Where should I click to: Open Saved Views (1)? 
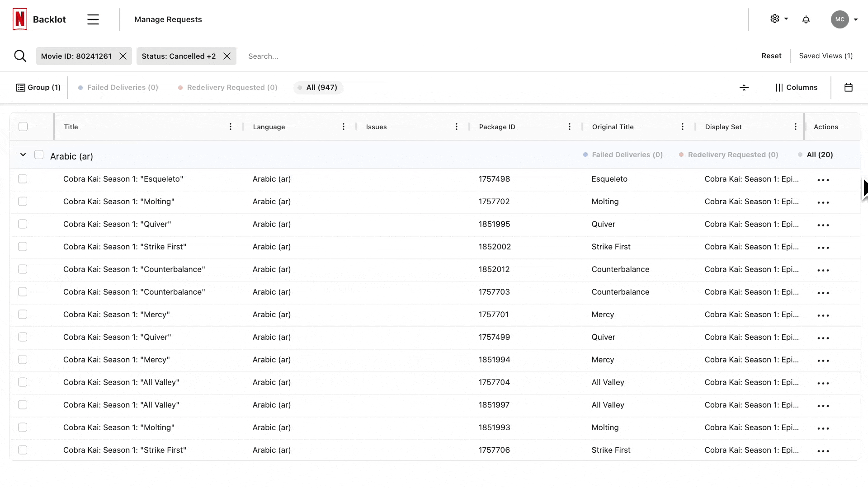(x=826, y=56)
